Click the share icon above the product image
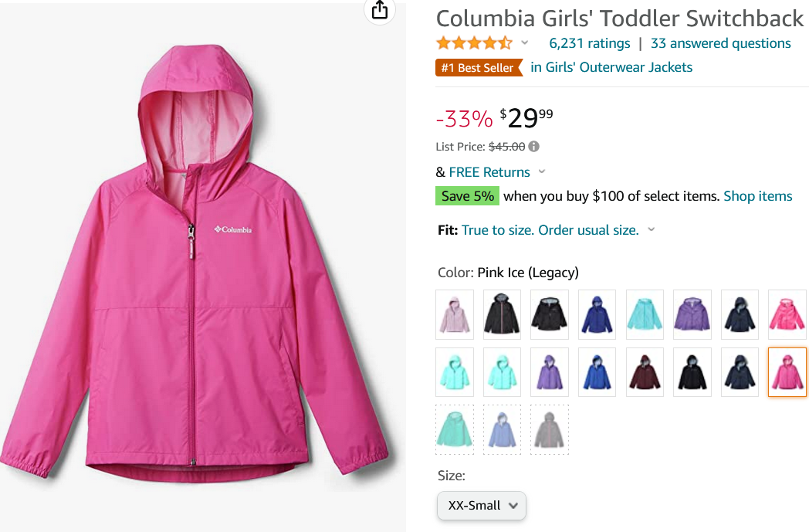This screenshot has height=532, width=809. pos(379,10)
